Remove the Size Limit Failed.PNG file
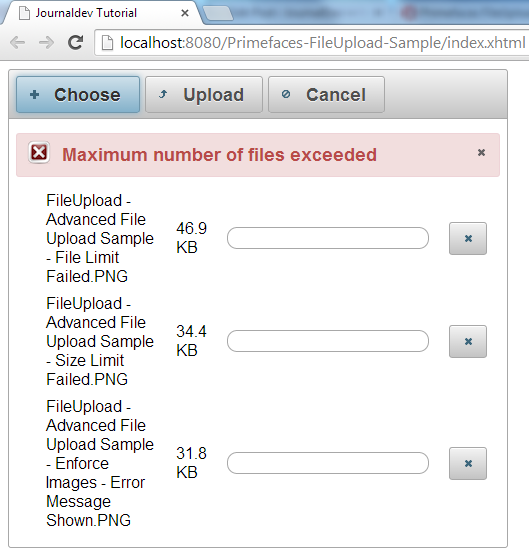The image size is (529, 554). [468, 341]
